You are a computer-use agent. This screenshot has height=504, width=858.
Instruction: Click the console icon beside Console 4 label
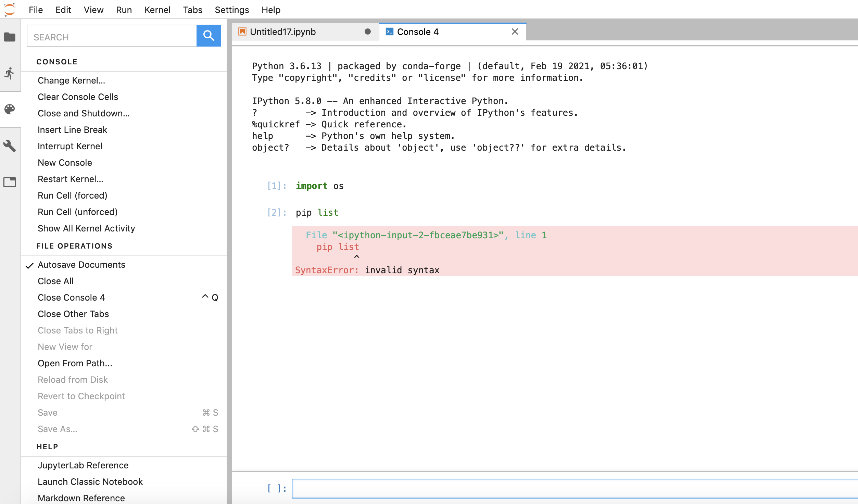coord(389,32)
